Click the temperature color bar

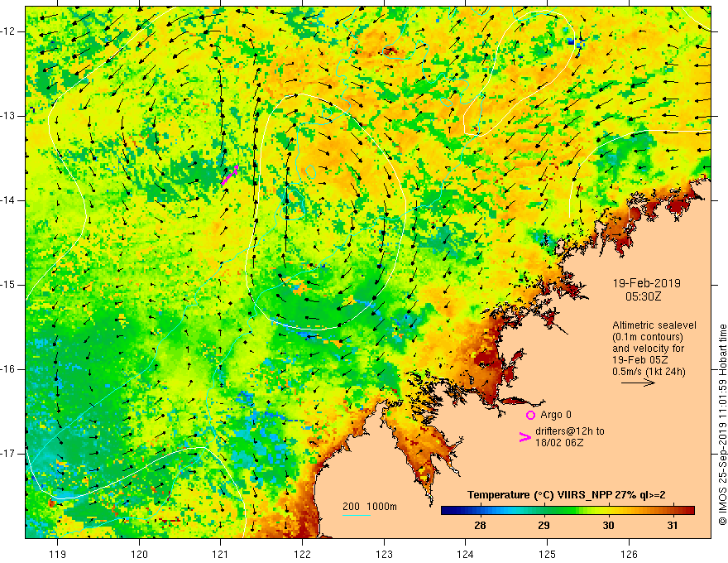(568, 511)
